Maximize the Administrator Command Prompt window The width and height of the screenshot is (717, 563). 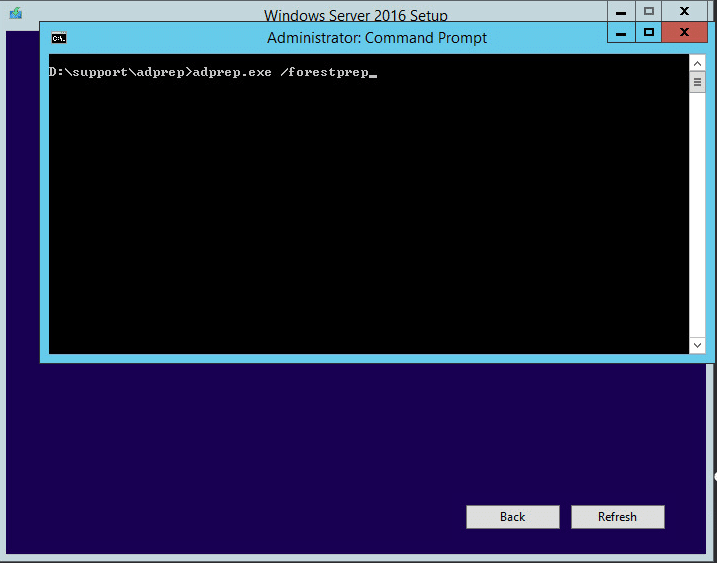coord(648,32)
